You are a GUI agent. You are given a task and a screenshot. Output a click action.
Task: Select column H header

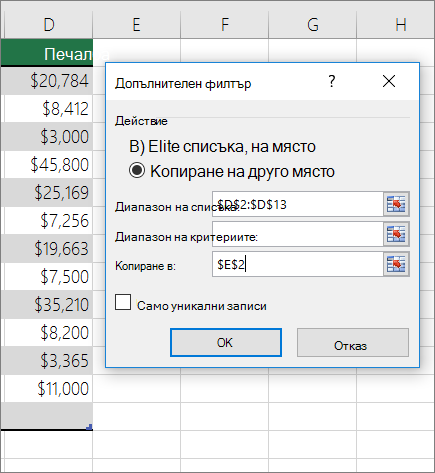tap(396, 25)
